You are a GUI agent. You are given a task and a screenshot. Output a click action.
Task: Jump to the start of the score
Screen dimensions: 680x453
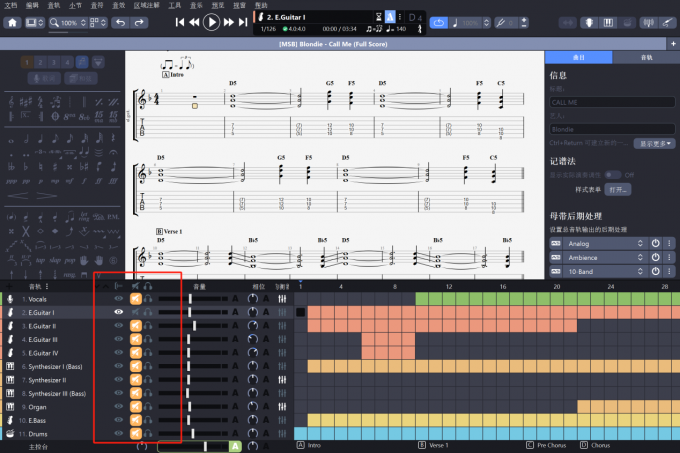[180, 22]
